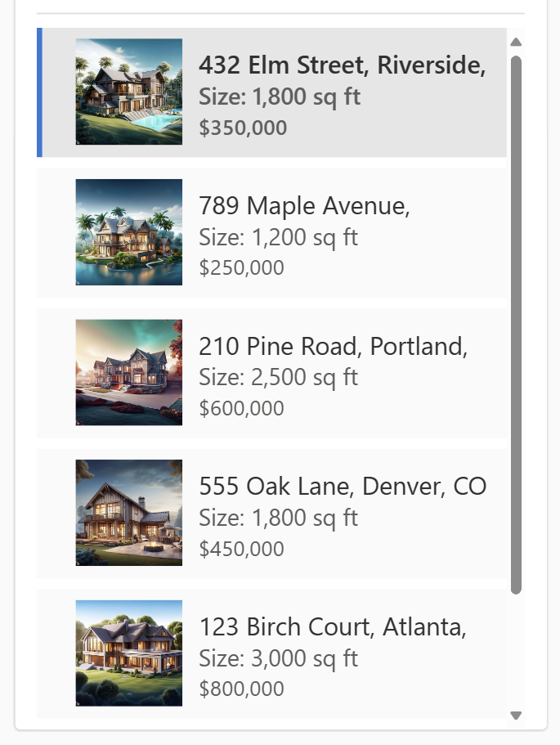Viewport: 560px width, 745px height.
Task: Click the scrollbar up arrow
Action: [516, 42]
